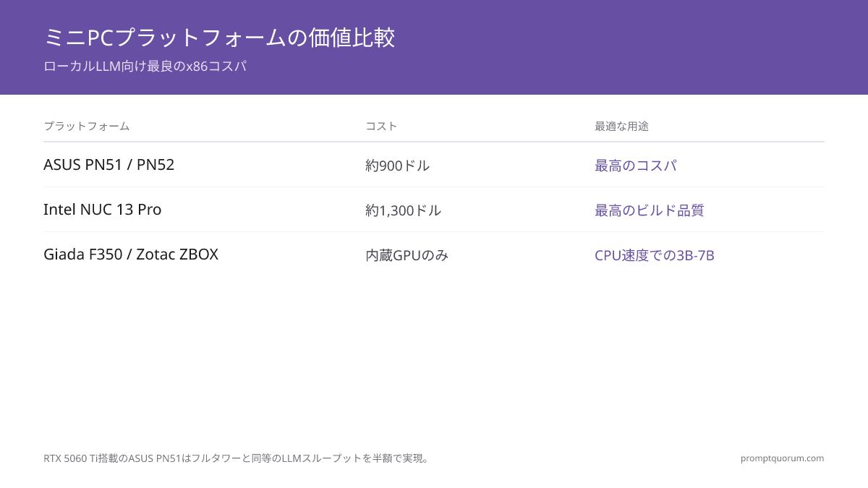868x488 pixels.
Task: Click the プラットフォーム column header
Action: pos(87,126)
